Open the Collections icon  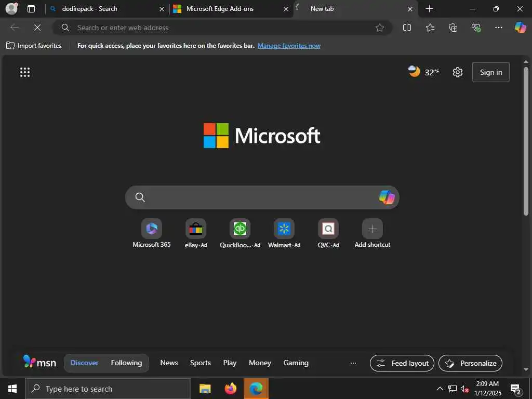pyautogui.click(x=453, y=28)
